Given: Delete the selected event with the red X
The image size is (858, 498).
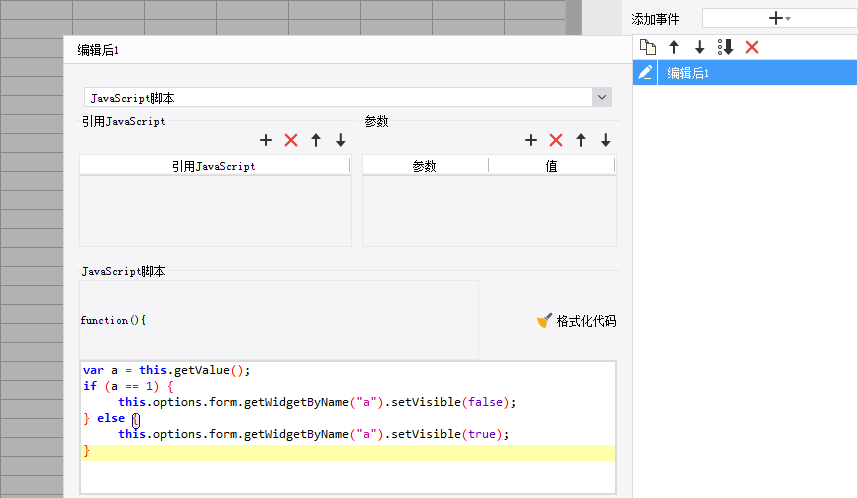Looking at the screenshot, I should [x=752, y=47].
